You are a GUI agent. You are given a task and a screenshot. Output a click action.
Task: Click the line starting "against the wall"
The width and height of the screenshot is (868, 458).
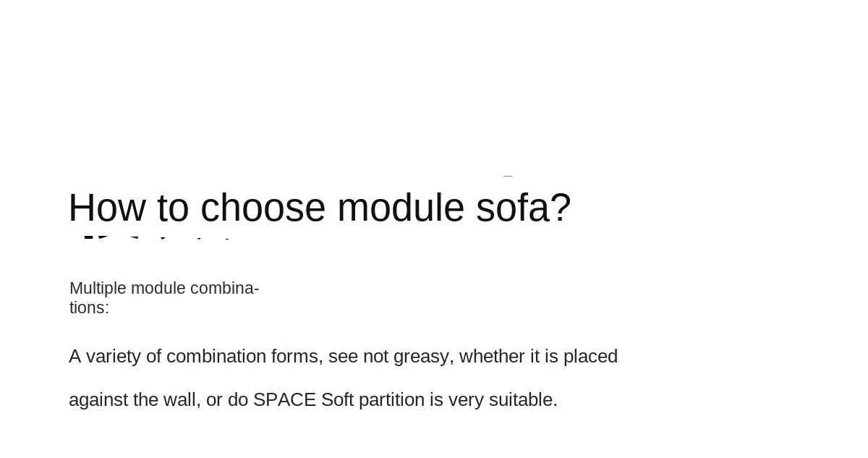point(312,400)
